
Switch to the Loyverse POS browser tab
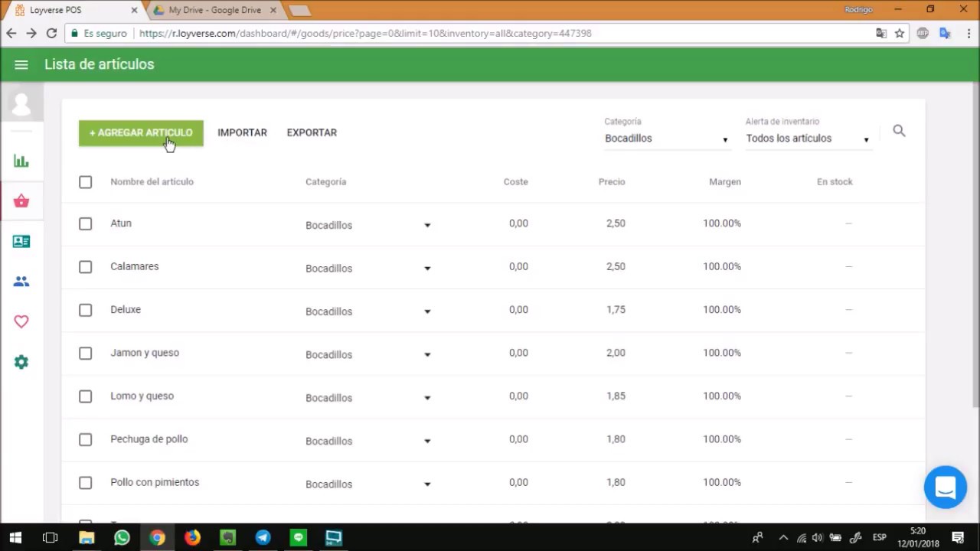tap(71, 10)
